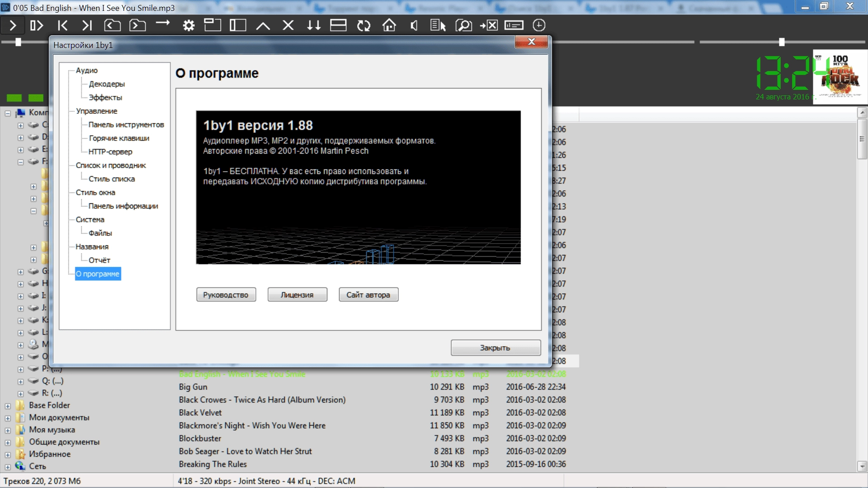Select track Black Velvet
868x488 pixels.
click(x=200, y=413)
